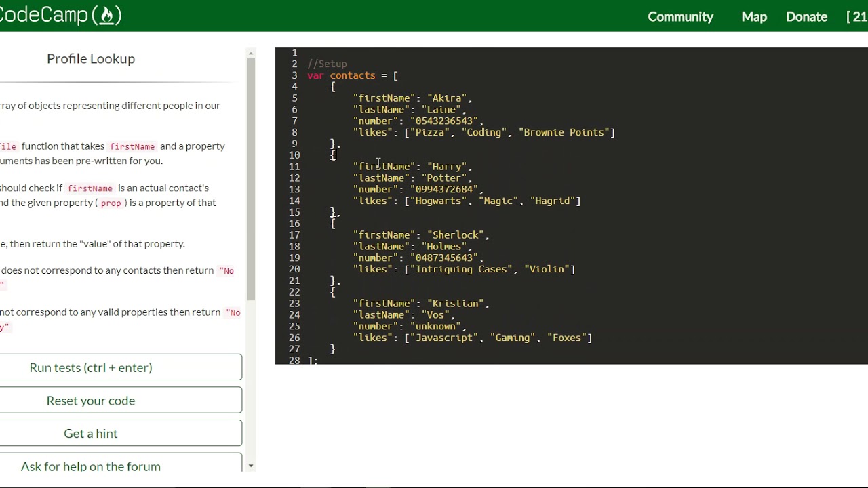
Task: Click the scroll up arrow of instructions panel
Action: click(x=251, y=53)
